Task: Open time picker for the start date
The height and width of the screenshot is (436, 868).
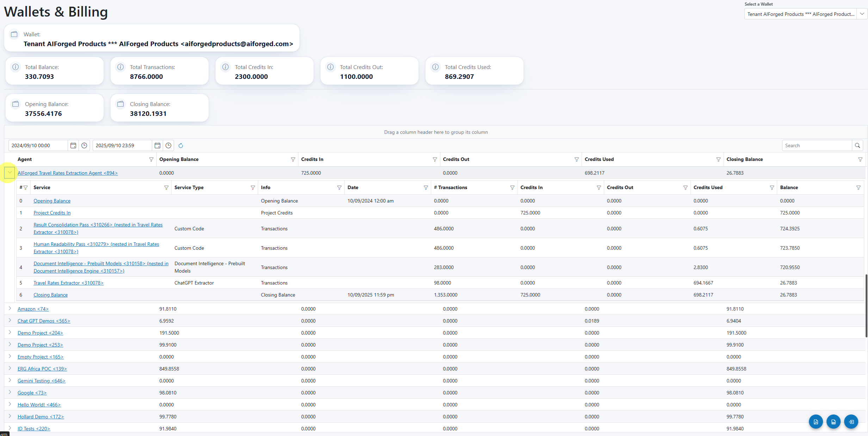Action: (x=84, y=145)
